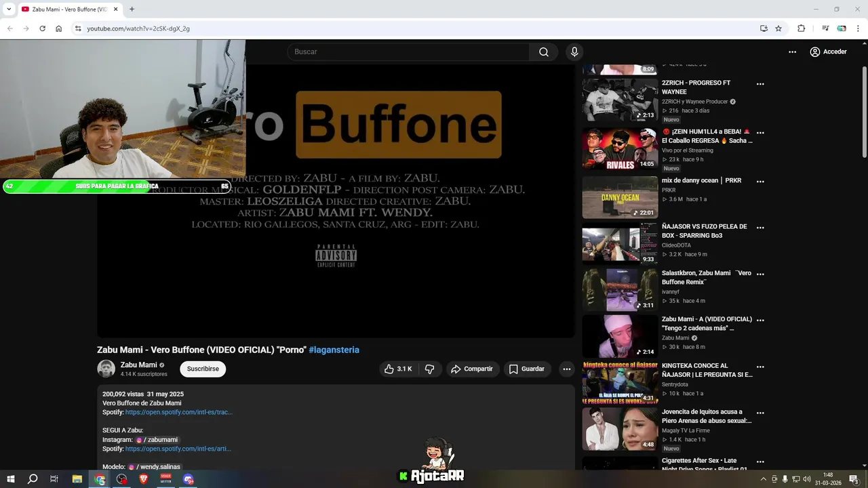Open ÑAJASOR VS FUZO PELEA thumbnail
This screenshot has height=488, width=868.
click(x=620, y=243)
